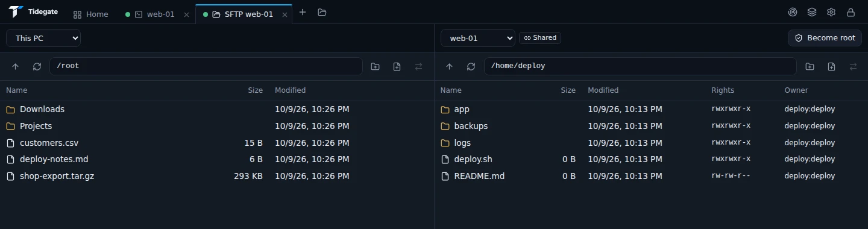Viewport: 868px width, 229px height.
Task: Select the Downloads folder
Action: 217,109
